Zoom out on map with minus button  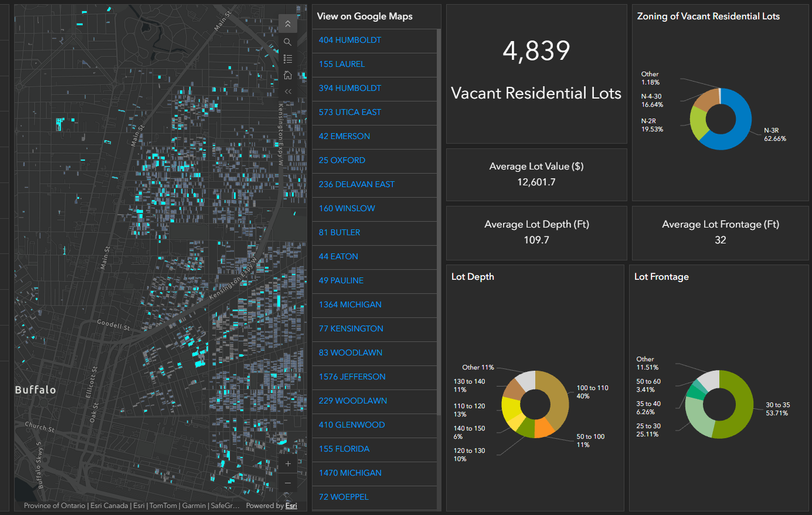(288, 483)
